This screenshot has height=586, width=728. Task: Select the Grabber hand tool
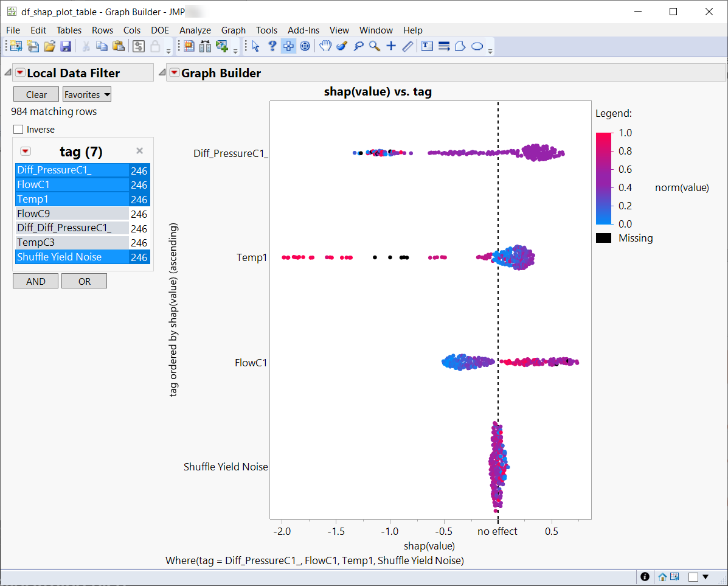(x=325, y=46)
